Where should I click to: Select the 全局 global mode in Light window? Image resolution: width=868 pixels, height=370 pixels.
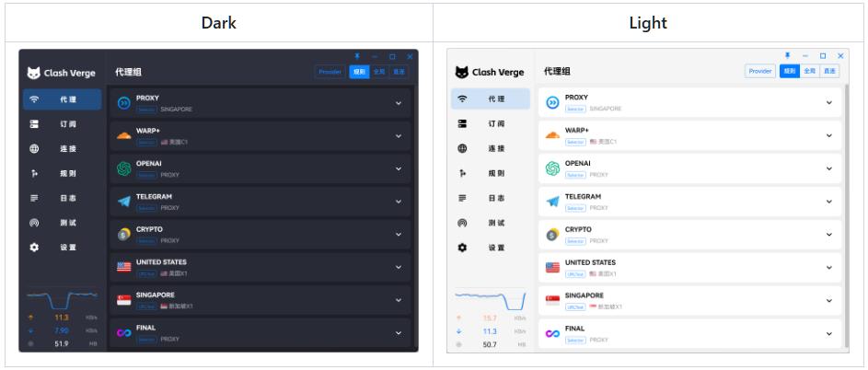[810, 71]
